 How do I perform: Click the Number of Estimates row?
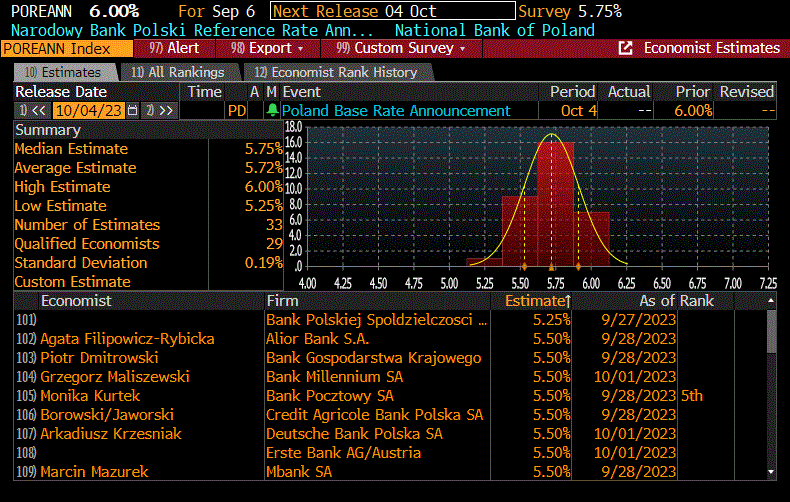[148, 225]
